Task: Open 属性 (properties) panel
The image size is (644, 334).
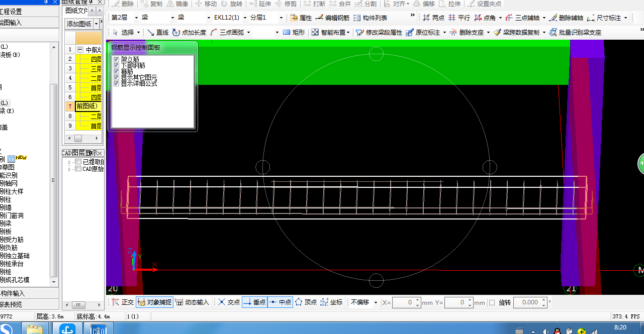Action: coord(301,18)
